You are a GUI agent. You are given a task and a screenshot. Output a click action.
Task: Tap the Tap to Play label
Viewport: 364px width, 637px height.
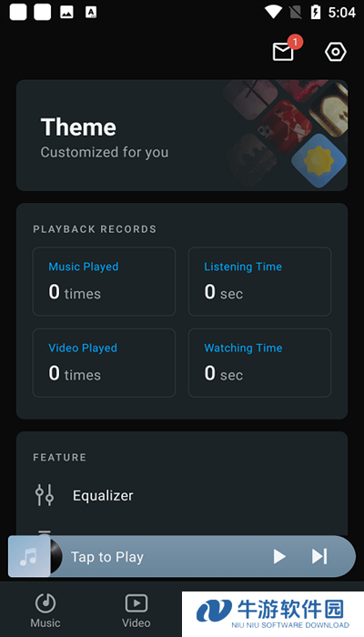click(107, 557)
